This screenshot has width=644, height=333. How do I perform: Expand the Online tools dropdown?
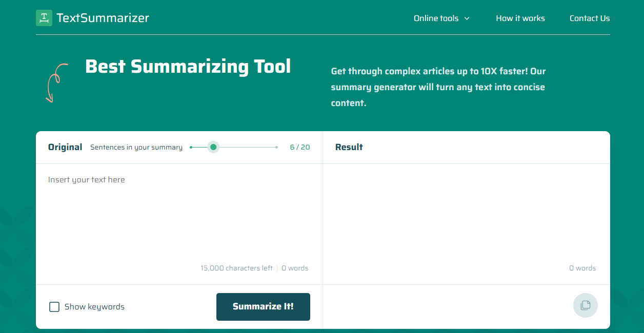tap(437, 18)
